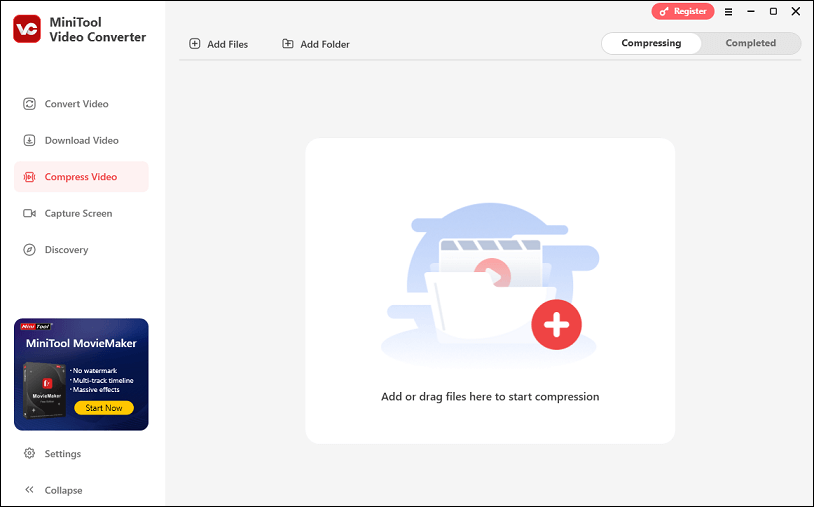Click the MiniTool Video Converter logo icon
Image resolution: width=814 pixels, height=507 pixels.
click(x=27, y=29)
